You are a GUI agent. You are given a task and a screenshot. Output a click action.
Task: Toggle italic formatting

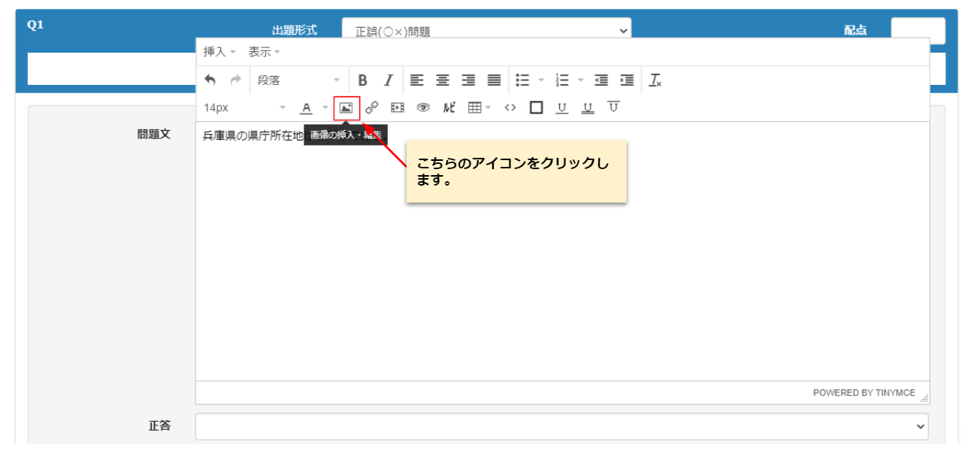point(389,80)
